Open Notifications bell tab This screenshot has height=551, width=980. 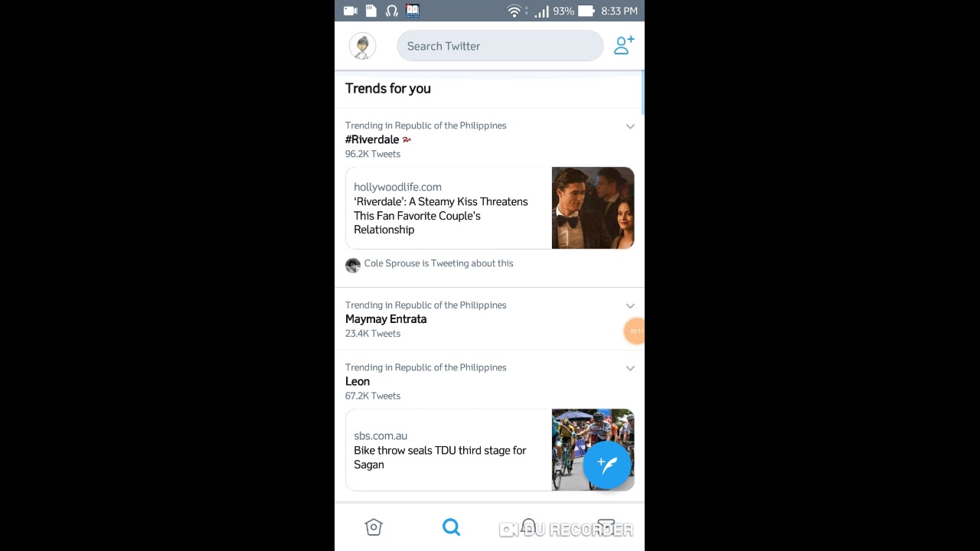[x=528, y=527]
